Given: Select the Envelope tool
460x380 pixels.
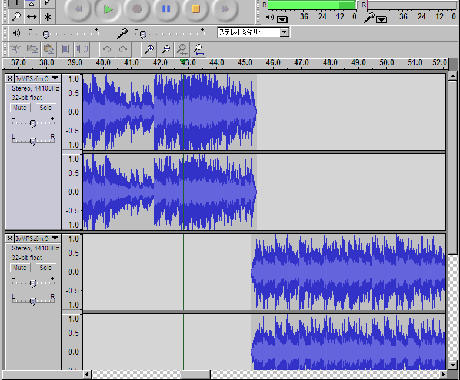Looking at the screenshot, I should click(x=32, y=3).
